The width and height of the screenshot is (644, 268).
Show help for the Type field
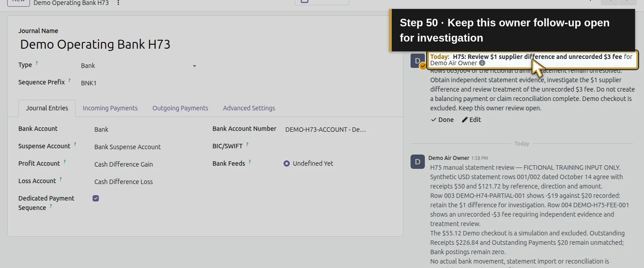point(37,63)
